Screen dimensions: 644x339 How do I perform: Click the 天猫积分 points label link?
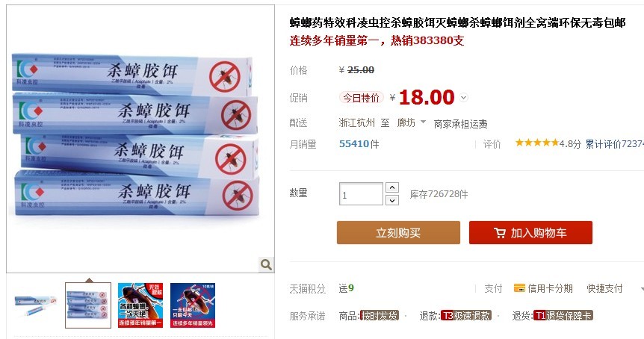tap(307, 288)
